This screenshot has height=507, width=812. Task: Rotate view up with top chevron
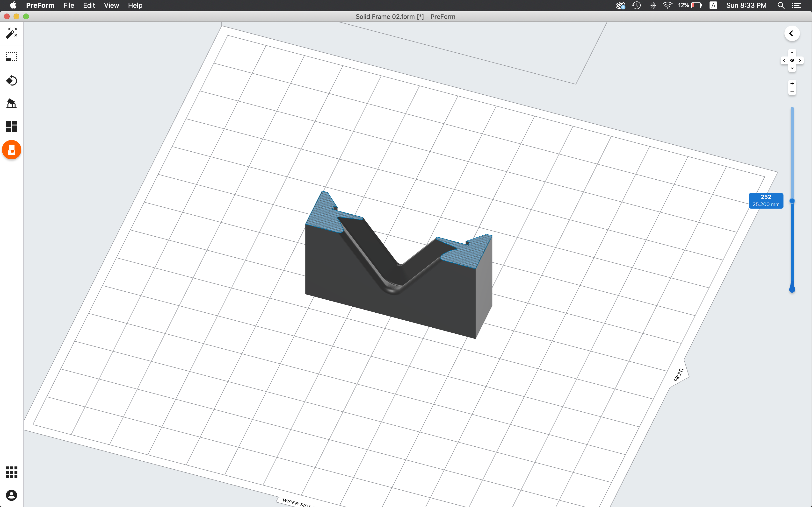[x=792, y=53]
